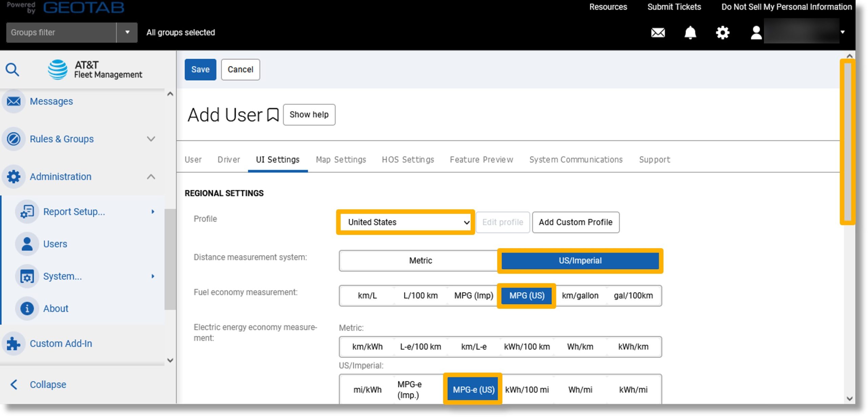Click the Messages envelope sidebar icon

(x=14, y=101)
